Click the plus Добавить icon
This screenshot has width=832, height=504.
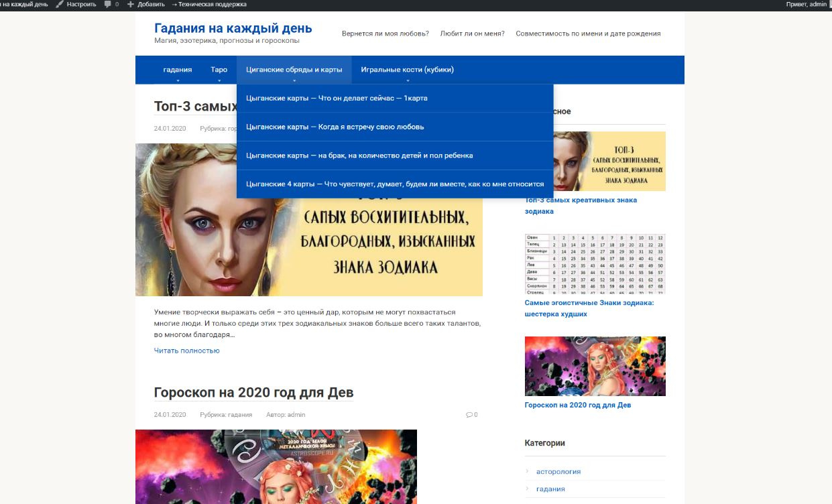pos(131,4)
